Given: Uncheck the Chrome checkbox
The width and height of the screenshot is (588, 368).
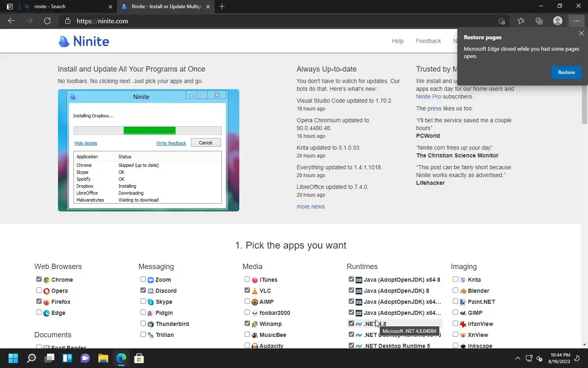Looking at the screenshot, I should (x=39, y=279).
